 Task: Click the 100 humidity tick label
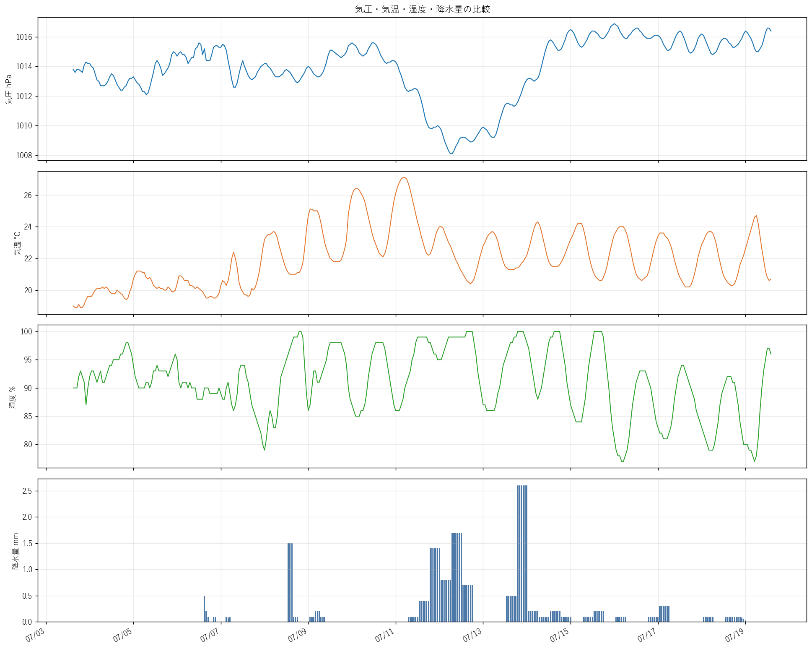pos(26,332)
